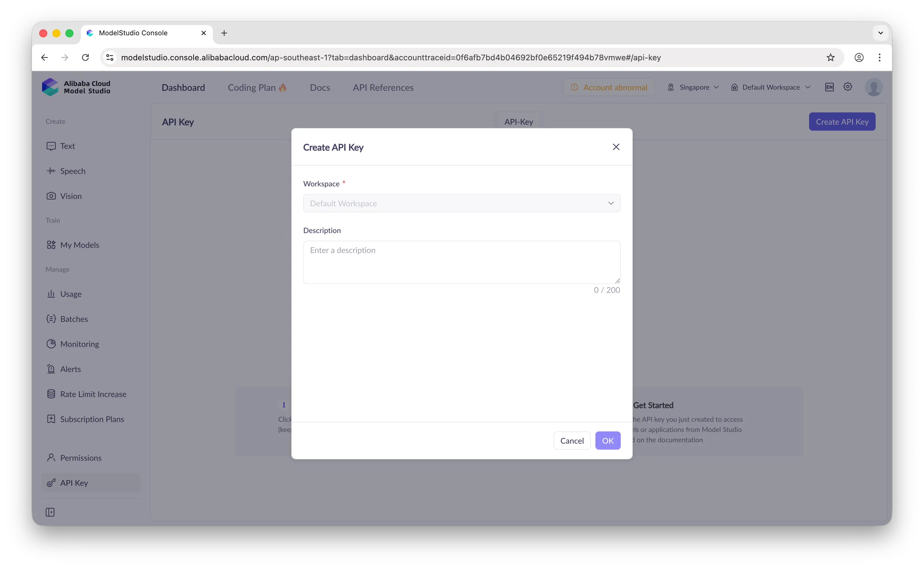Screen dimensions: 924x568
Task: Open the settings gear in the header
Action: 847,87
